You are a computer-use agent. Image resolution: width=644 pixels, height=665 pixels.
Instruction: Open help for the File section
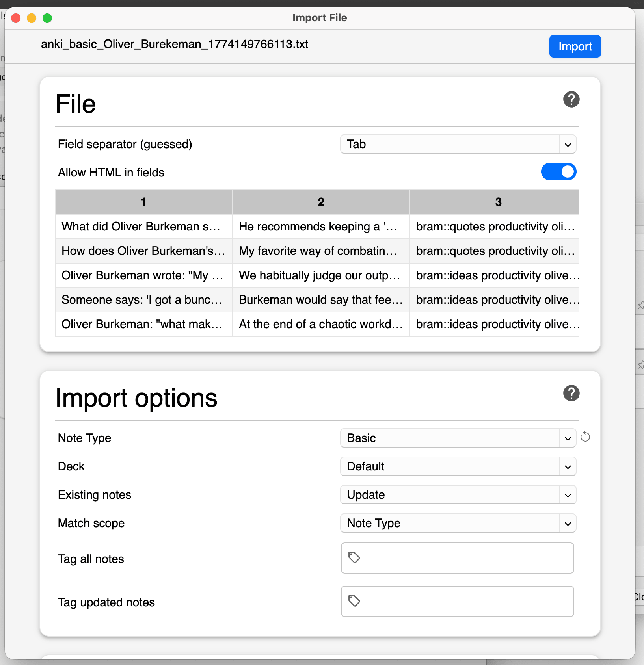point(571,99)
